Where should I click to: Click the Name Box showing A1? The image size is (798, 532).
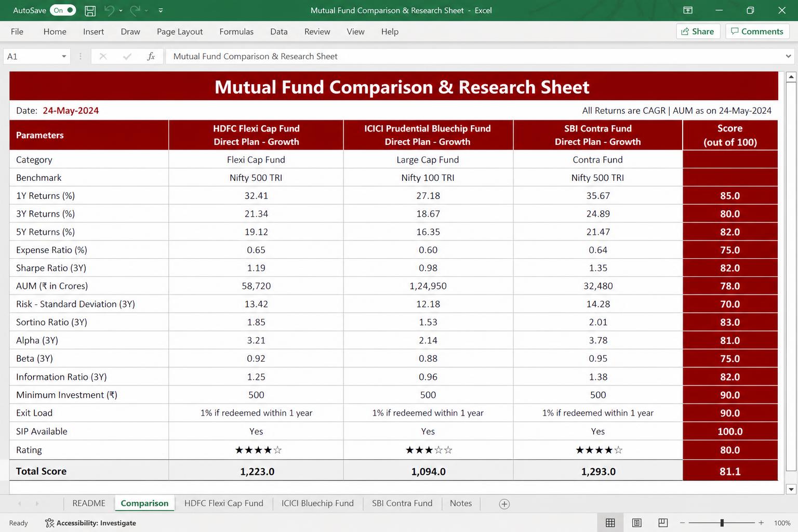pos(31,56)
